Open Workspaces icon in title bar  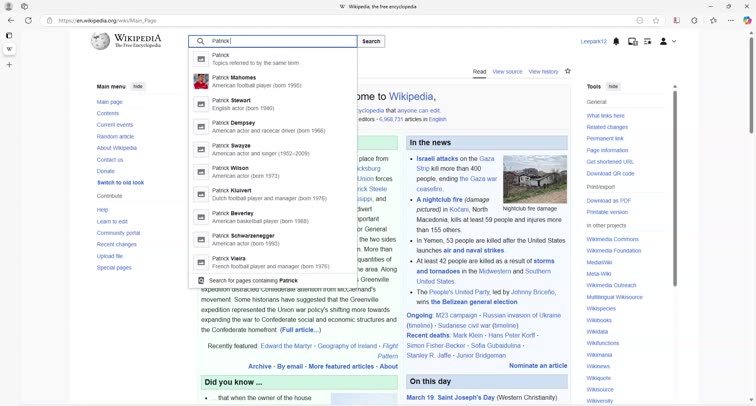pyautogui.click(x=25, y=7)
